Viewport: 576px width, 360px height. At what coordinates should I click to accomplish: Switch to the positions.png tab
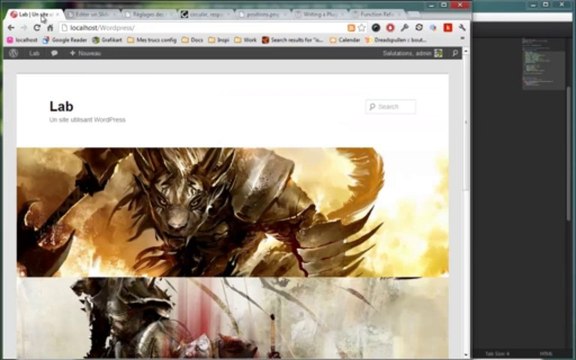click(263, 14)
